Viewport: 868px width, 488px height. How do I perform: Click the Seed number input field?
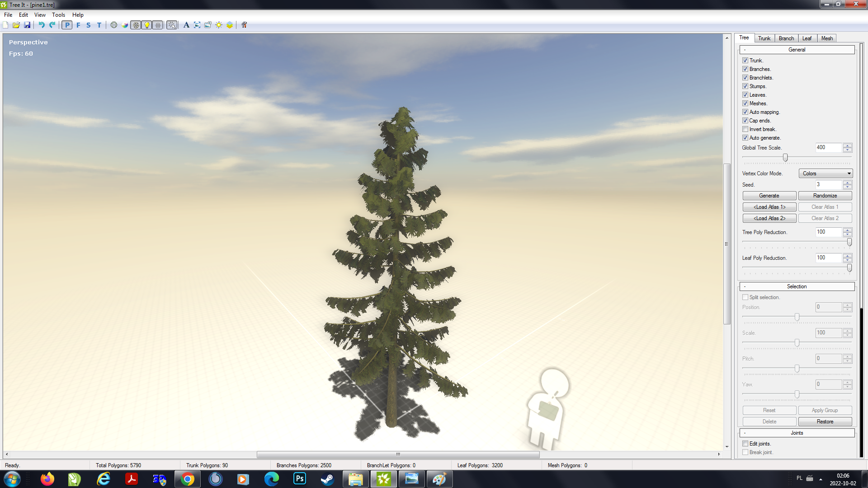tap(828, 184)
